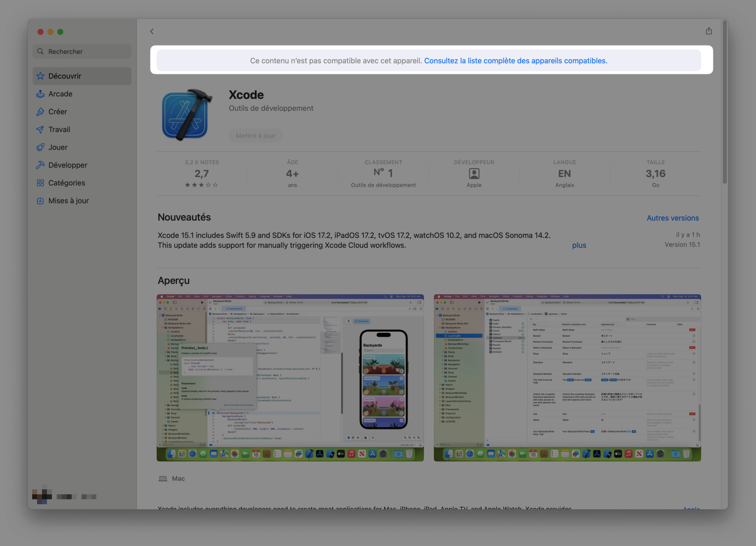Open the Arcade section
This screenshot has height=546, width=756.
coord(82,94)
